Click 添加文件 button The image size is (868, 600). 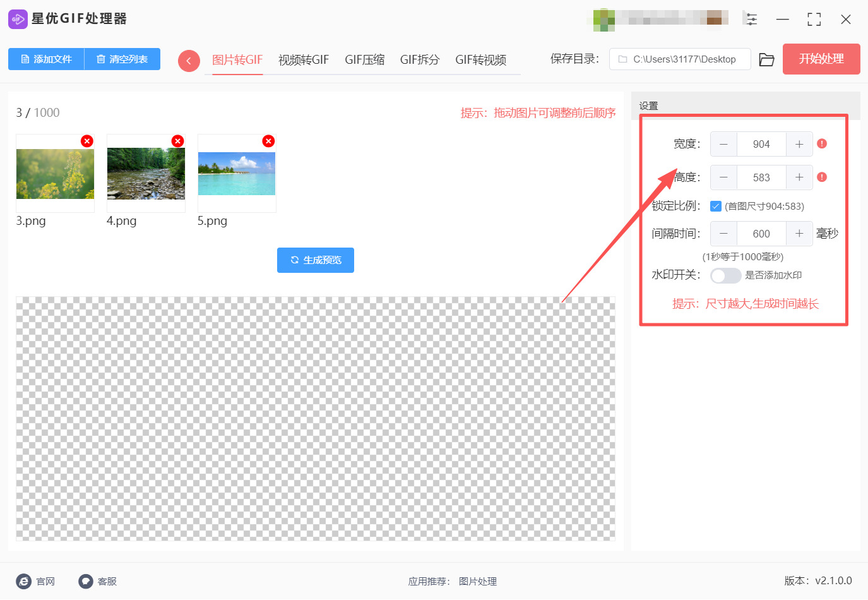(x=46, y=59)
